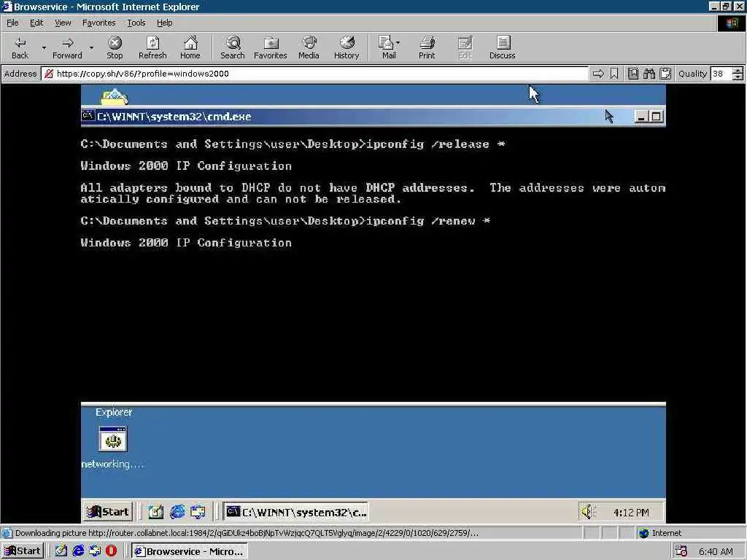Open the Help menu
This screenshot has height=560, width=747.
(164, 23)
